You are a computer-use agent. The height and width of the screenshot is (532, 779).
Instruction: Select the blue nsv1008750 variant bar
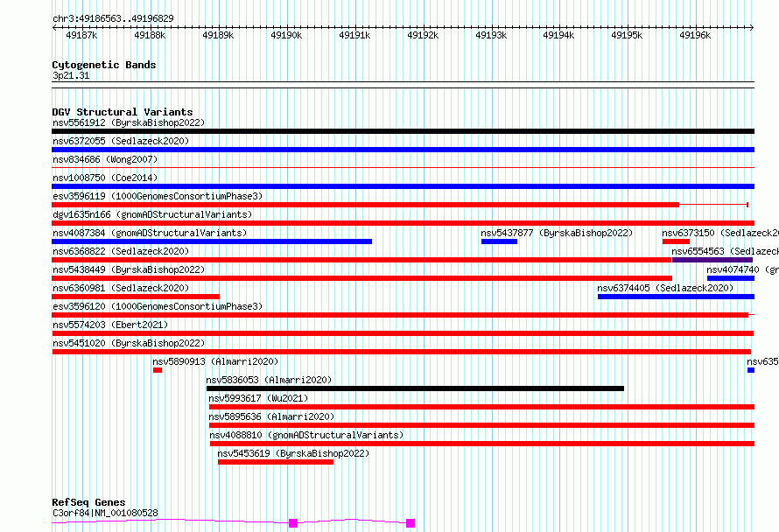(x=403, y=186)
